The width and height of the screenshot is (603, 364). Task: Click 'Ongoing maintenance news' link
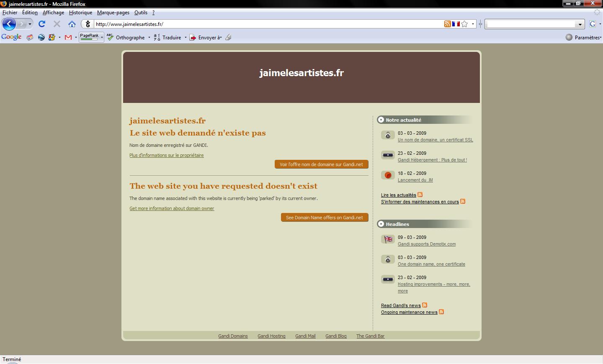click(409, 312)
